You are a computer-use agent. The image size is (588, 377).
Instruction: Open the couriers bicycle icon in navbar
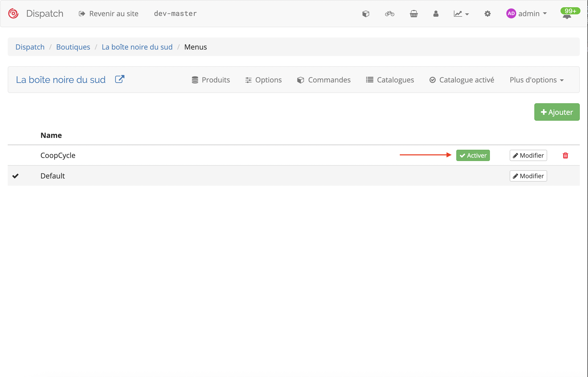pyautogui.click(x=390, y=14)
